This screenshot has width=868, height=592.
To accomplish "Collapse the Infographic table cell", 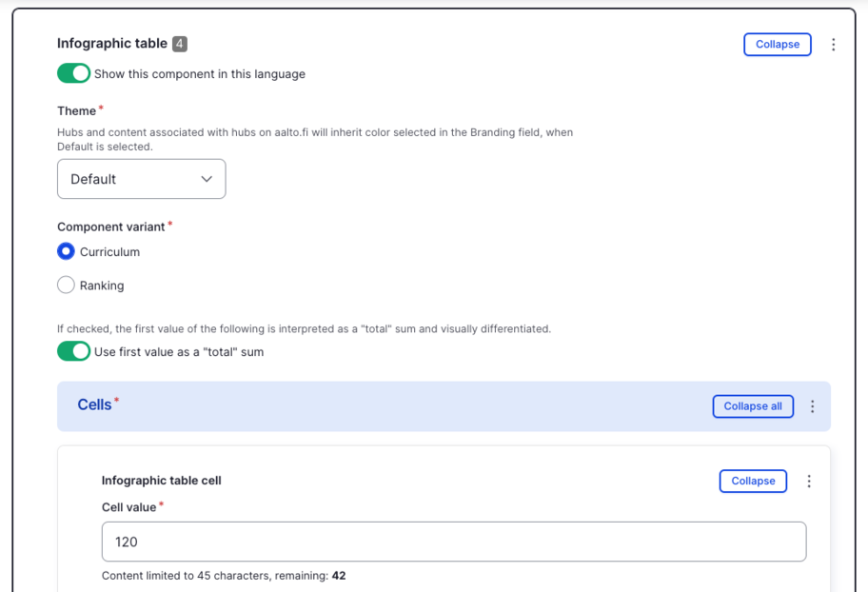I will coord(753,482).
